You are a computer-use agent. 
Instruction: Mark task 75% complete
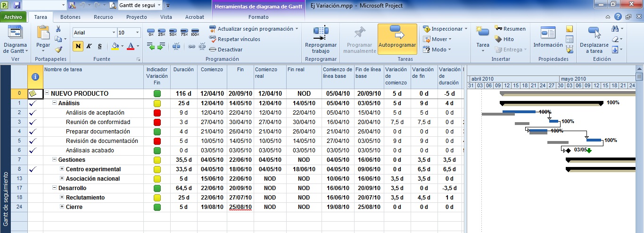point(184,33)
